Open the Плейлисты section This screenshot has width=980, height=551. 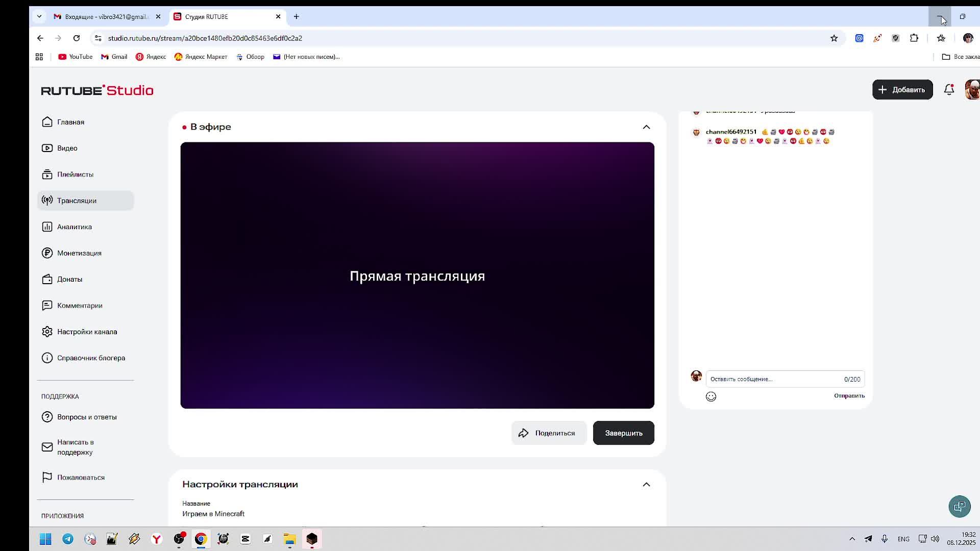pyautogui.click(x=76, y=174)
